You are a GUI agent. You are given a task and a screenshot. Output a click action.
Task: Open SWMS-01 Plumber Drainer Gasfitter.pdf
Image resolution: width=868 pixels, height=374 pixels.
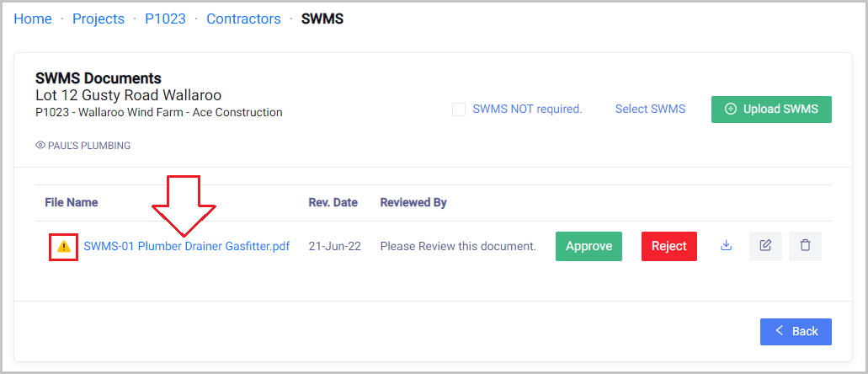(187, 247)
